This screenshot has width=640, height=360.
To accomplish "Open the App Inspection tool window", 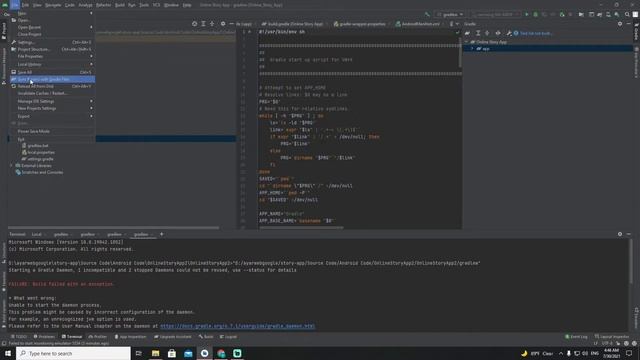I will click(130, 337).
